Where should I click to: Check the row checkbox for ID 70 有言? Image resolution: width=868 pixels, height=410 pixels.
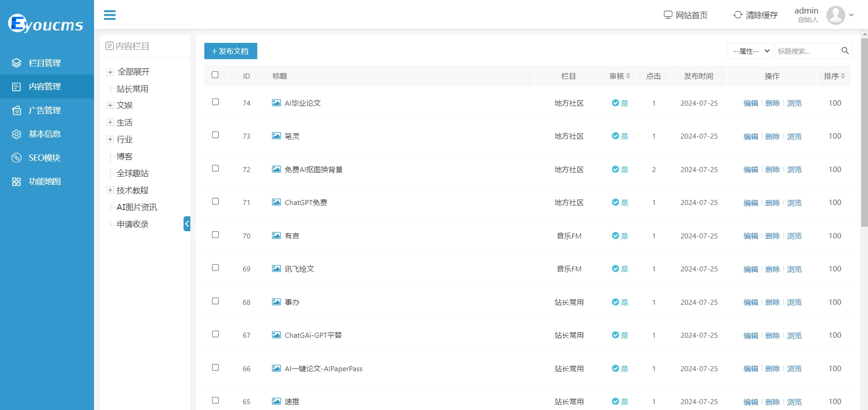pos(215,235)
